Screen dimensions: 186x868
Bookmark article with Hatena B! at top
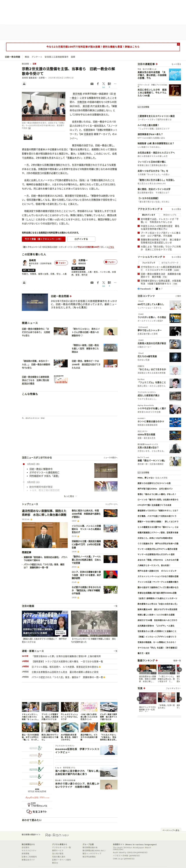109,84
